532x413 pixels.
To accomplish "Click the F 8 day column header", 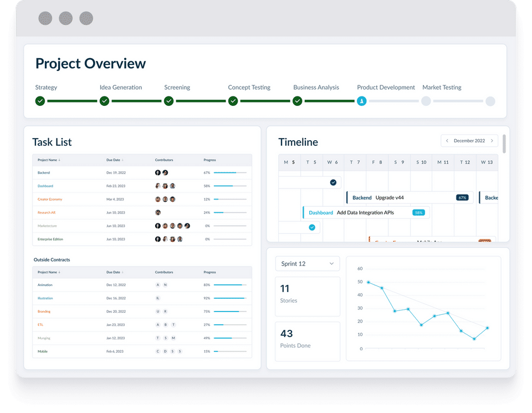I will [377, 162].
